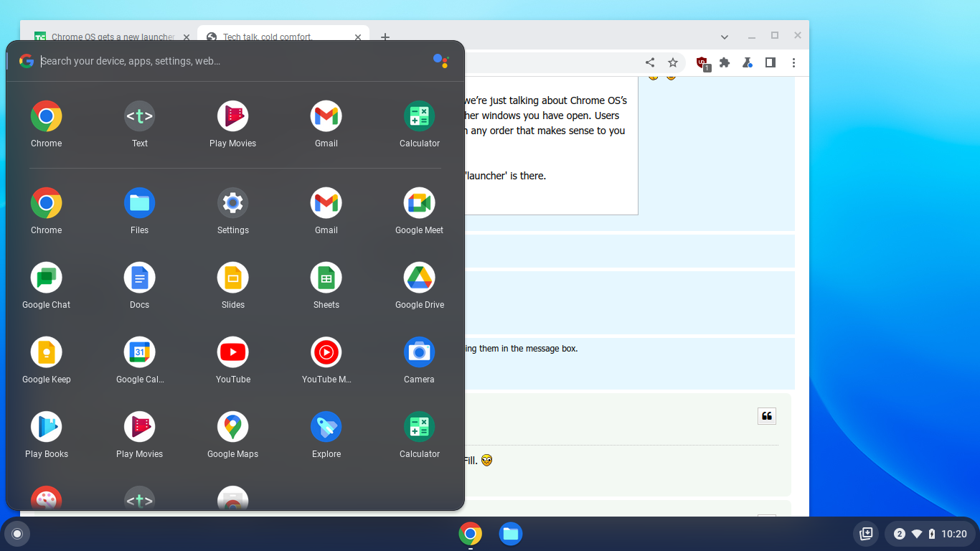980x551 pixels.
Task: Click the quote button on the forum post
Action: tap(767, 416)
